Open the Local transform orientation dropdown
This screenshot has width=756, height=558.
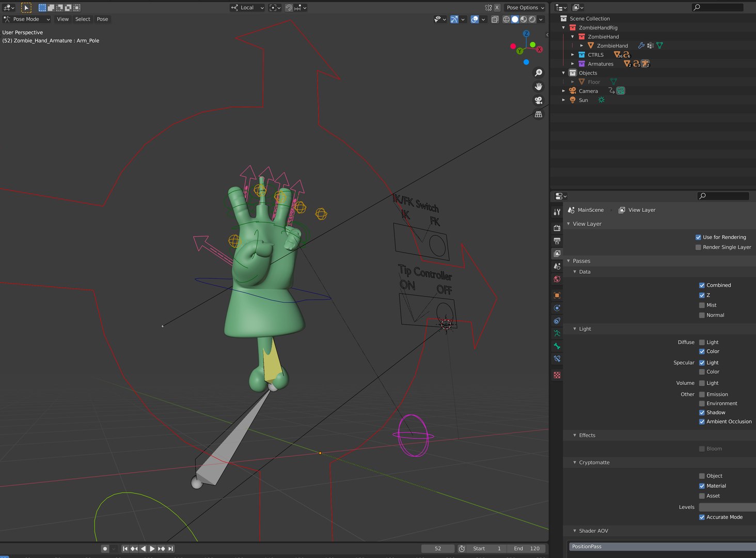click(247, 8)
